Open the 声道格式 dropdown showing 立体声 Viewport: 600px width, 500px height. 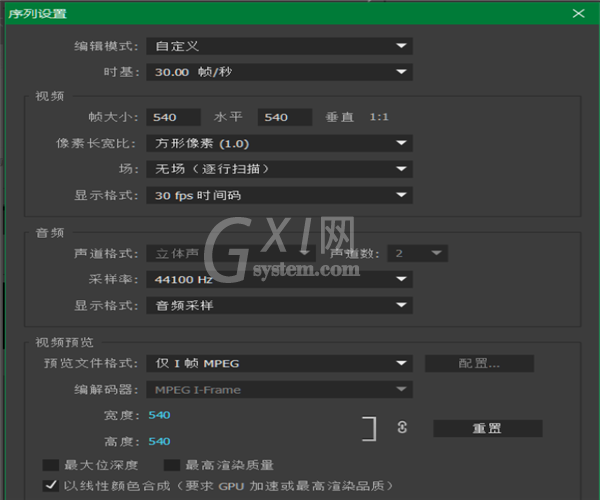click(231, 254)
